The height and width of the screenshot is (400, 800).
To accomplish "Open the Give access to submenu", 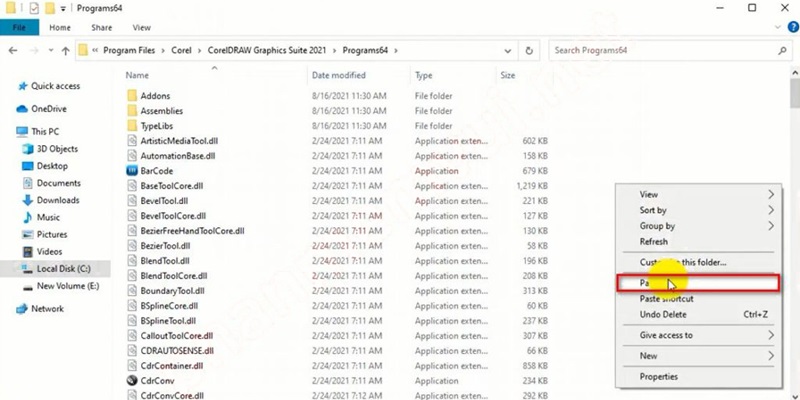I will point(699,335).
